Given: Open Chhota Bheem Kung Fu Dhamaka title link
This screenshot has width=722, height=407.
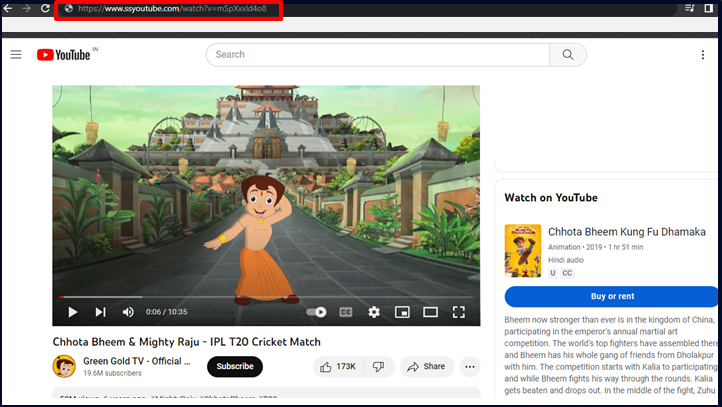Looking at the screenshot, I should tap(627, 232).
